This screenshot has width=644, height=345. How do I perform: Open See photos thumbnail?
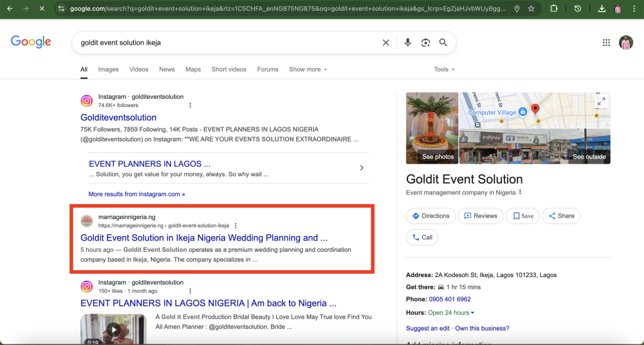(432, 128)
